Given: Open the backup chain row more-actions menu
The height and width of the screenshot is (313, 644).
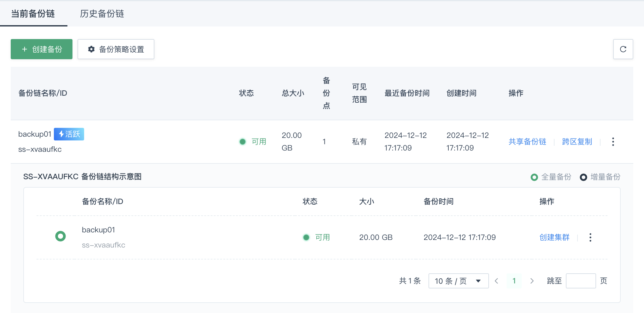Looking at the screenshot, I should pos(613,142).
